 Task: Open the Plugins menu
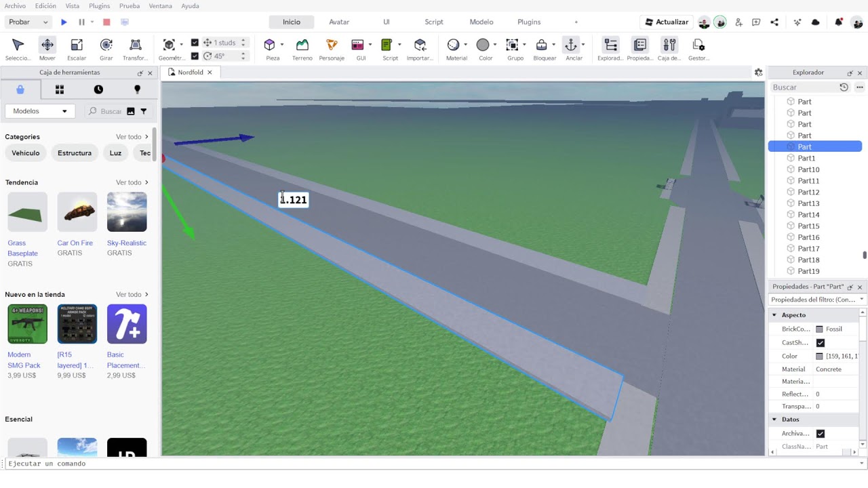coord(100,6)
